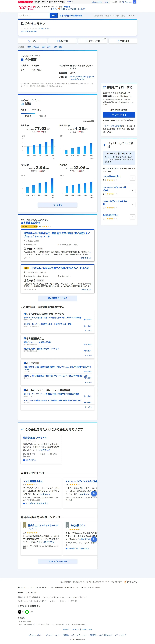Open the トップ tab
Screen dimensions: 155x644
point(32,41)
